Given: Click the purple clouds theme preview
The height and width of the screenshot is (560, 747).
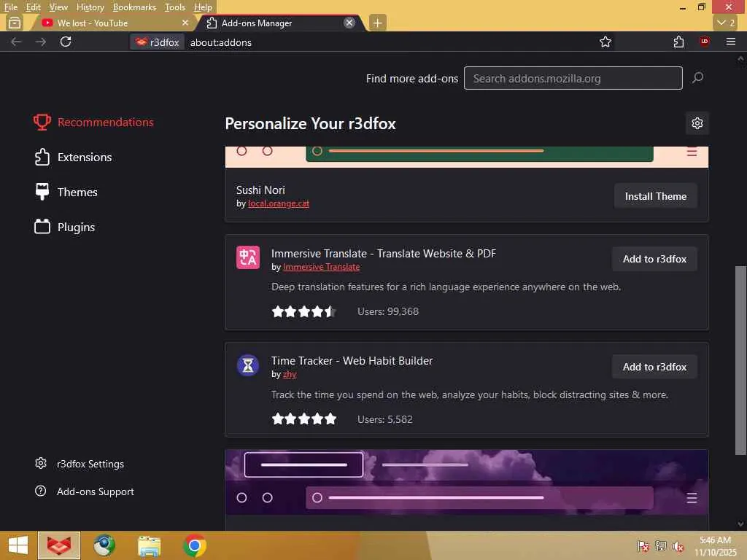Looking at the screenshot, I should pyautogui.click(x=466, y=483).
